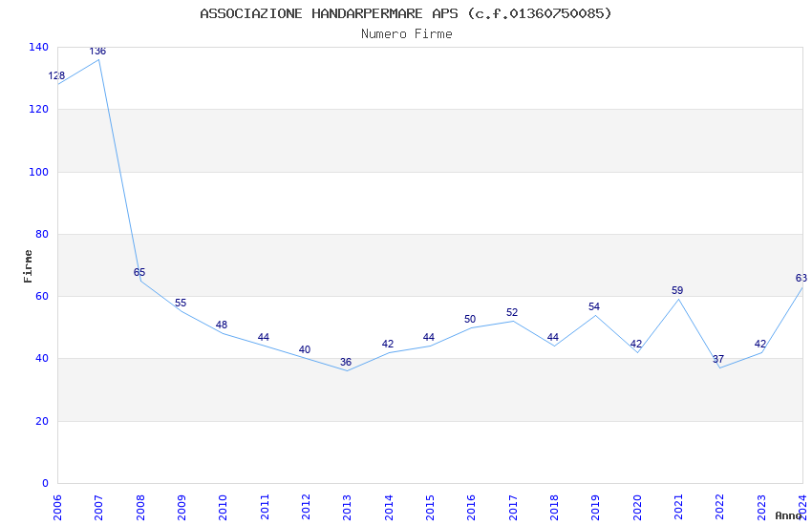
Task: Click the 2017 x-axis year tick
Action: [513, 508]
